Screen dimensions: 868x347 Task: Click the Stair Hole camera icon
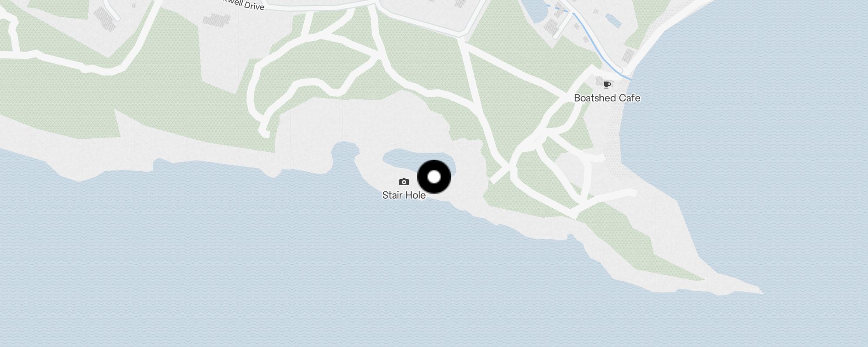click(x=404, y=182)
